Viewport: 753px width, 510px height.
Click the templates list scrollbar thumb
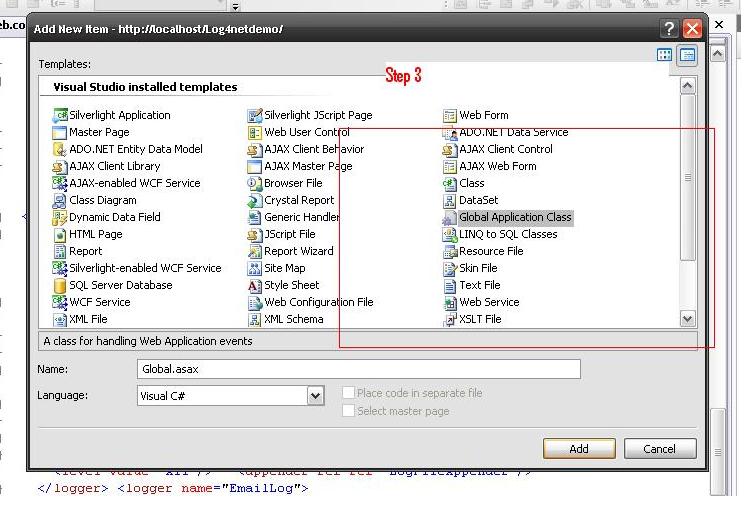(x=688, y=178)
